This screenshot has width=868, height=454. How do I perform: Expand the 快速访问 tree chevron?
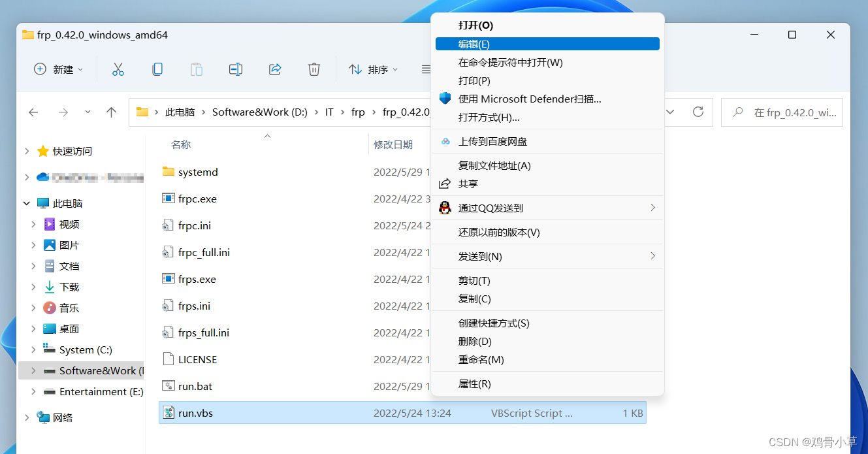point(27,151)
